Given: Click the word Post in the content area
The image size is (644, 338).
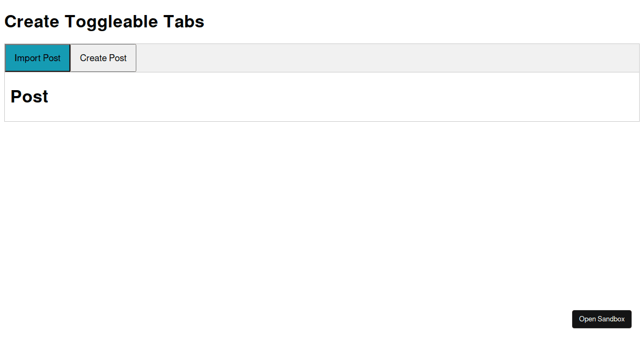Looking at the screenshot, I should pos(30,97).
